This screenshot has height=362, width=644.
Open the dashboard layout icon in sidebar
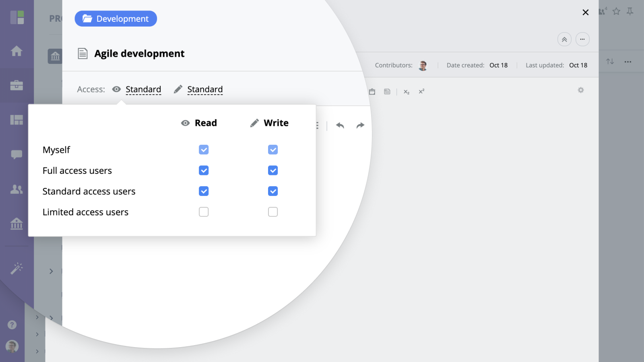pos(17,120)
